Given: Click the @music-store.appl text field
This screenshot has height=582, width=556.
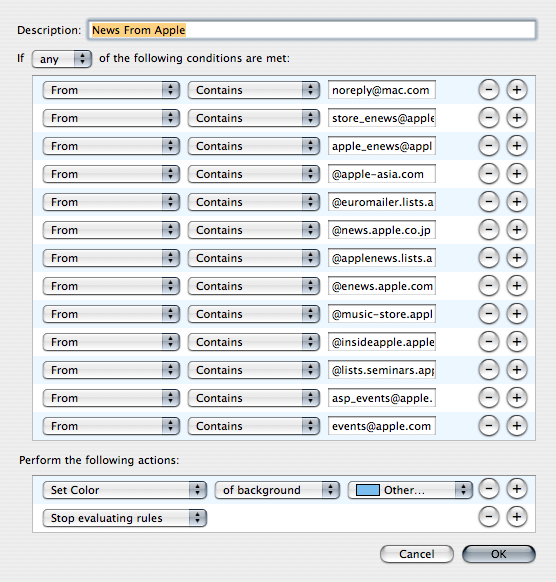Looking at the screenshot, I should click(x=382, y=314).
